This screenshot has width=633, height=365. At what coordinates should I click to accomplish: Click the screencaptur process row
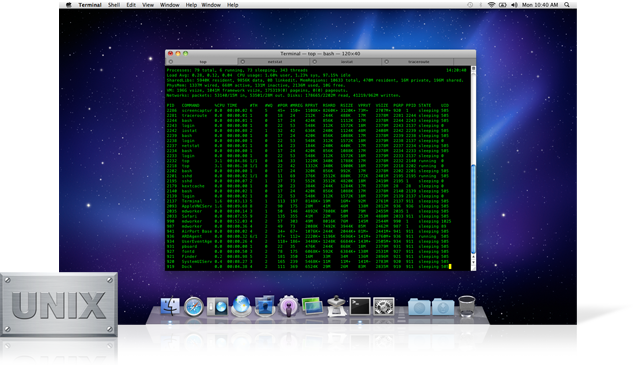(308, 110)
